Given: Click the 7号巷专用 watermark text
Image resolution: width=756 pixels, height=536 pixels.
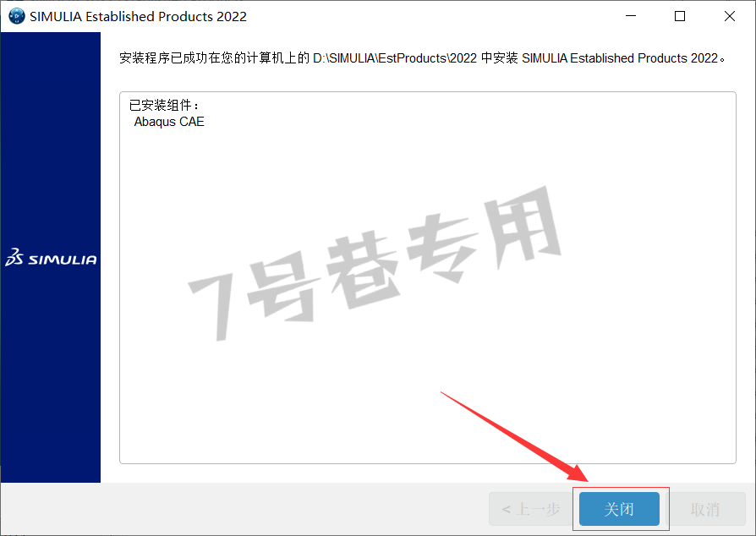Looking at the screenshot, I should (375, 264).
